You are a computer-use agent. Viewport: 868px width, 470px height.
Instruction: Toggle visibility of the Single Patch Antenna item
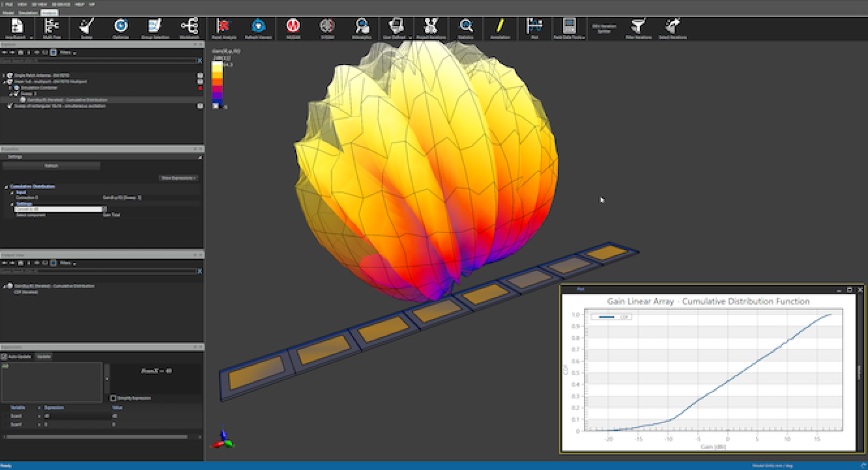tap(200, 76)
